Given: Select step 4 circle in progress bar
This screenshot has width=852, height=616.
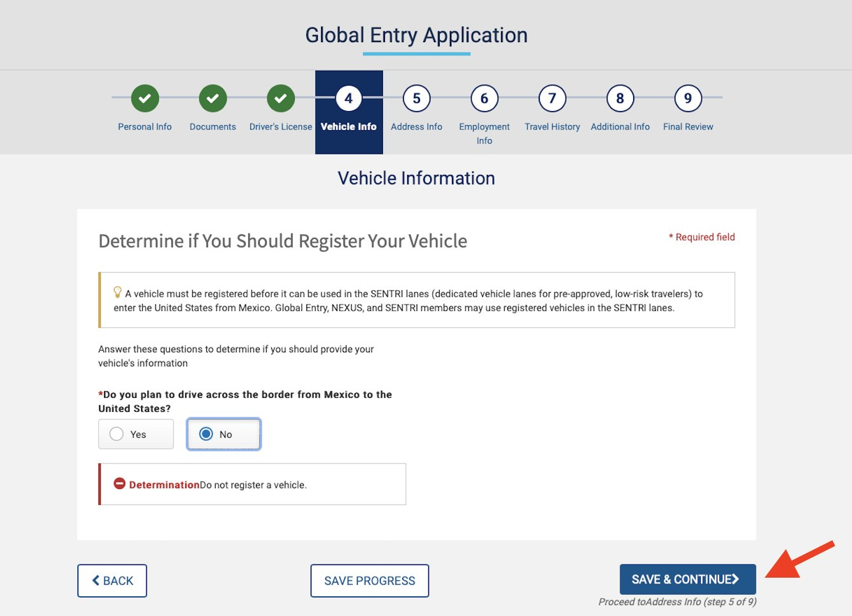Looking at the screenshot, I should (x=348, y=98).
